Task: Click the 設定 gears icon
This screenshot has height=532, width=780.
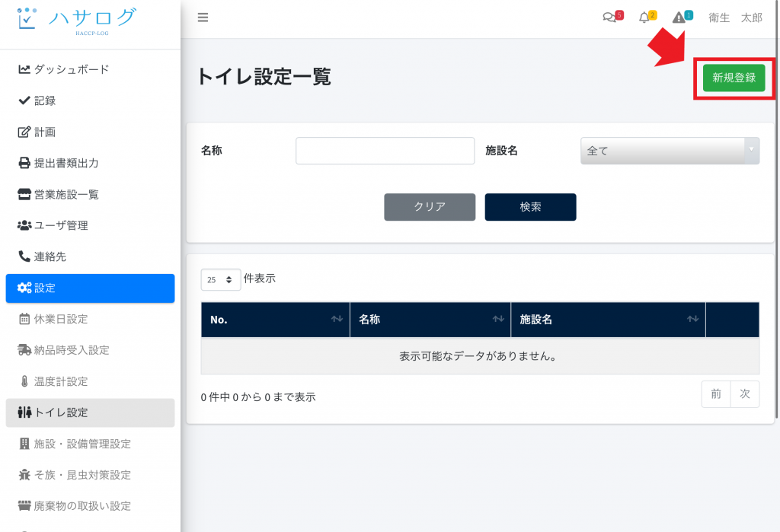Action: 24,288
